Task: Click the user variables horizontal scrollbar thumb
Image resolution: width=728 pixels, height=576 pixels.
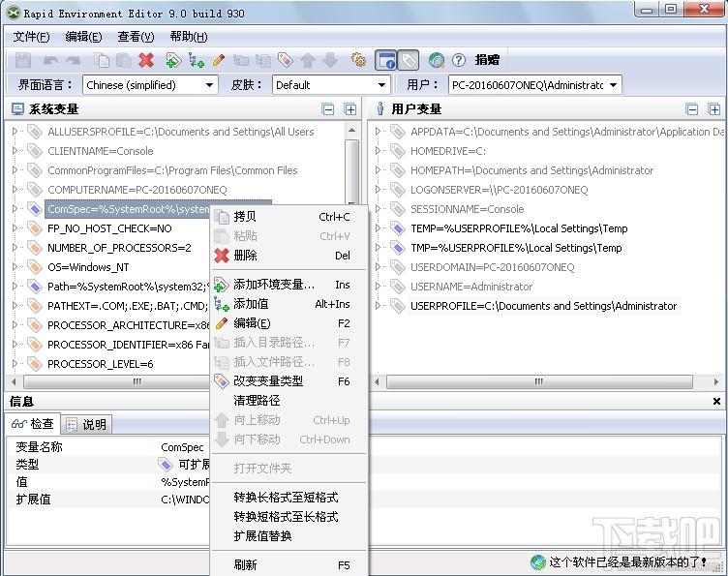Action: tap(539, 382)
